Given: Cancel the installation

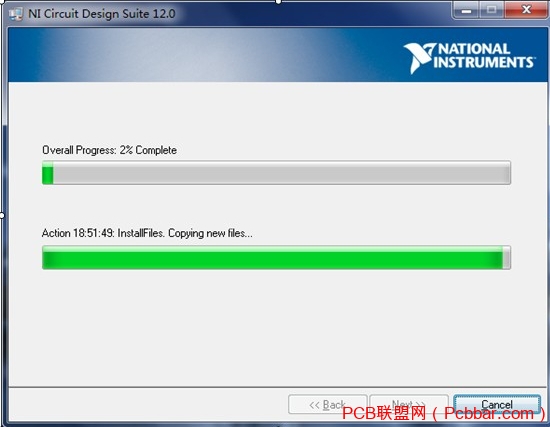Looking at the screenshot, I should coord(497,405).
